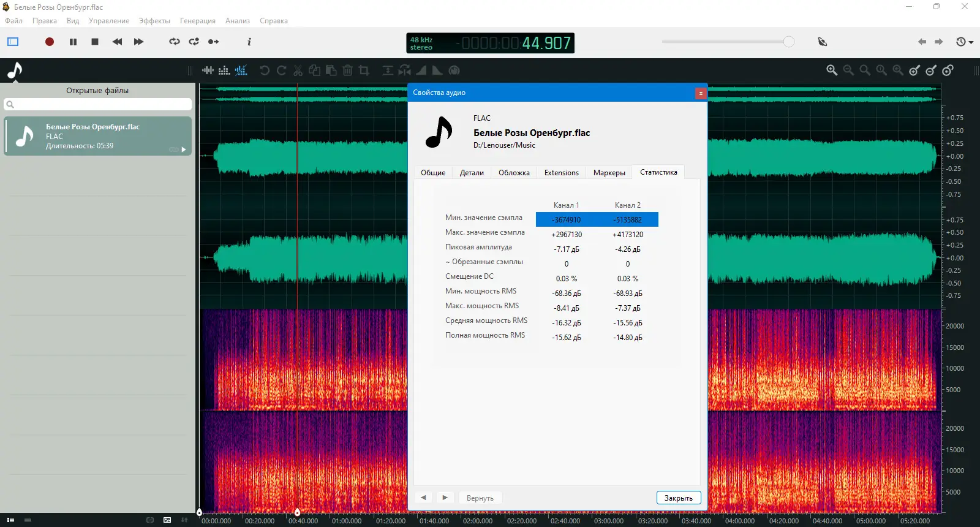The width and height of the screenshot is (980, 527).
Task: Click the search field in Открытые файлы
Action: [98, 105]
